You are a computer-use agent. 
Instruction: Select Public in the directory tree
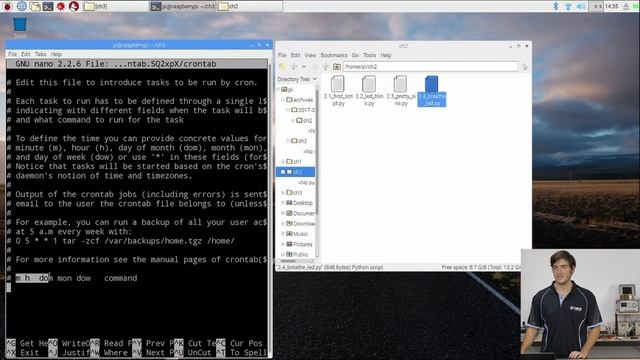297,254
